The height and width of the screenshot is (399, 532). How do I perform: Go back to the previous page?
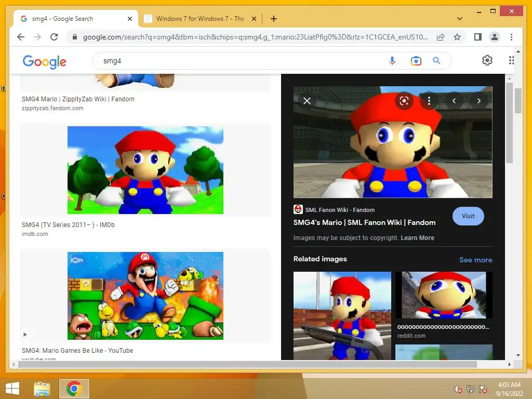tap(21, 37)
